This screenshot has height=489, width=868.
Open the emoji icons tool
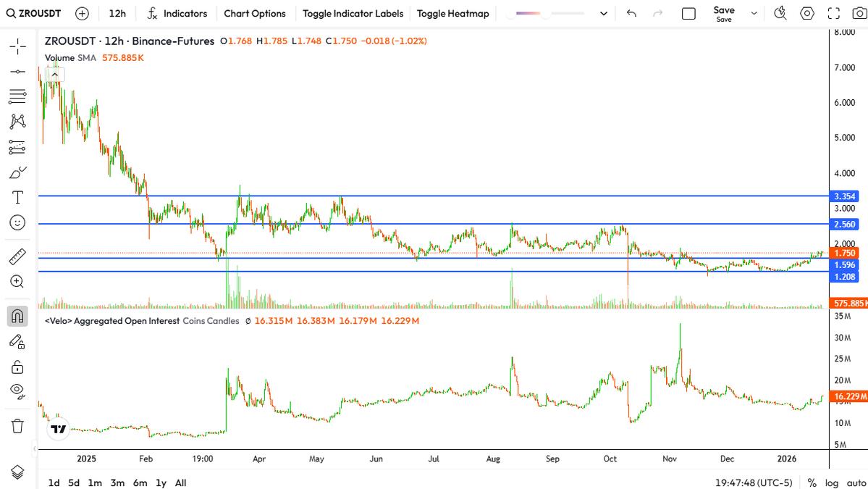18,222
